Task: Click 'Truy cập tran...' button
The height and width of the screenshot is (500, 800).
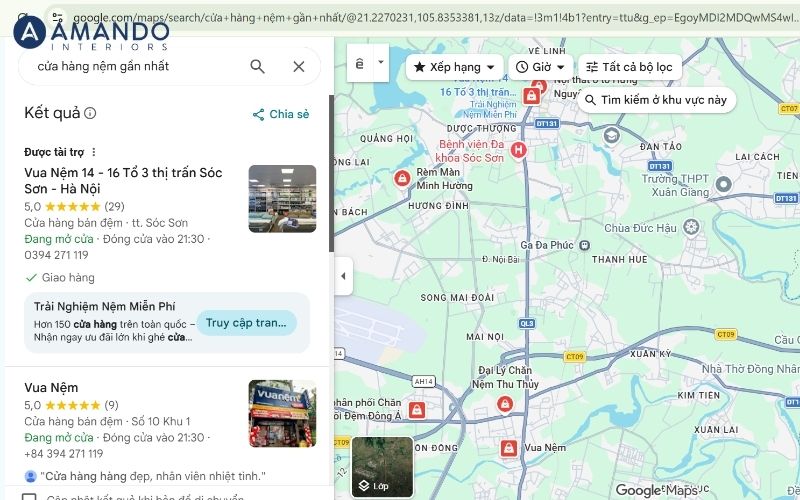Action: [246, 322]
